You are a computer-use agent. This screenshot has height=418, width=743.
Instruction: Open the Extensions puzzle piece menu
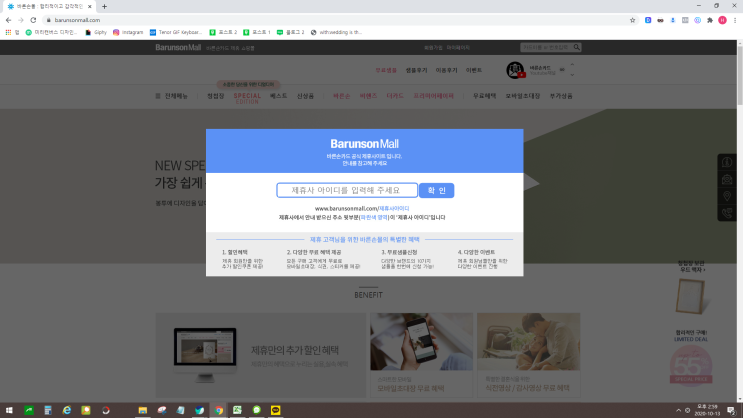coord(710,20)
